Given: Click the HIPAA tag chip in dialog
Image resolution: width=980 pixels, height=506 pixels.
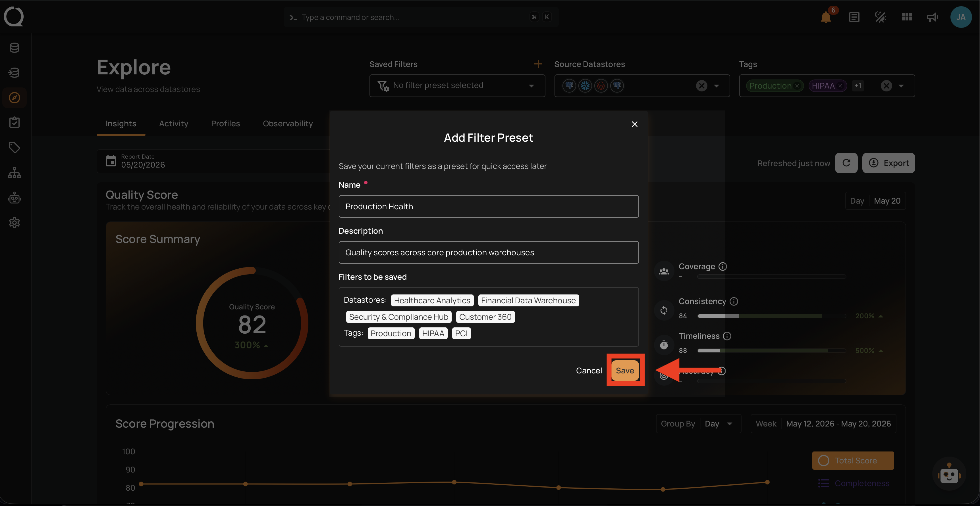Looking at the screenshot, I should [433, 333].
